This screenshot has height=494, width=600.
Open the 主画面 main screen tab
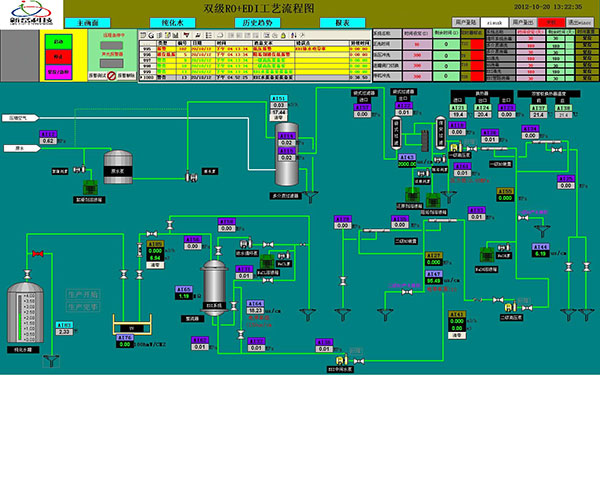[x=93, y=21]
